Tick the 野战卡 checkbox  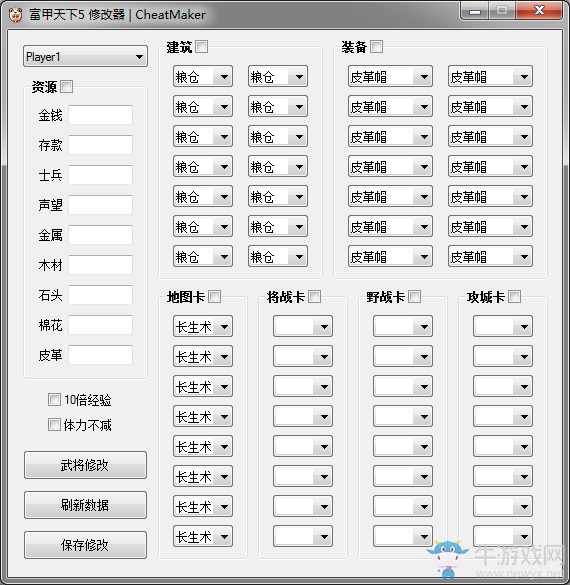[414, 297]
